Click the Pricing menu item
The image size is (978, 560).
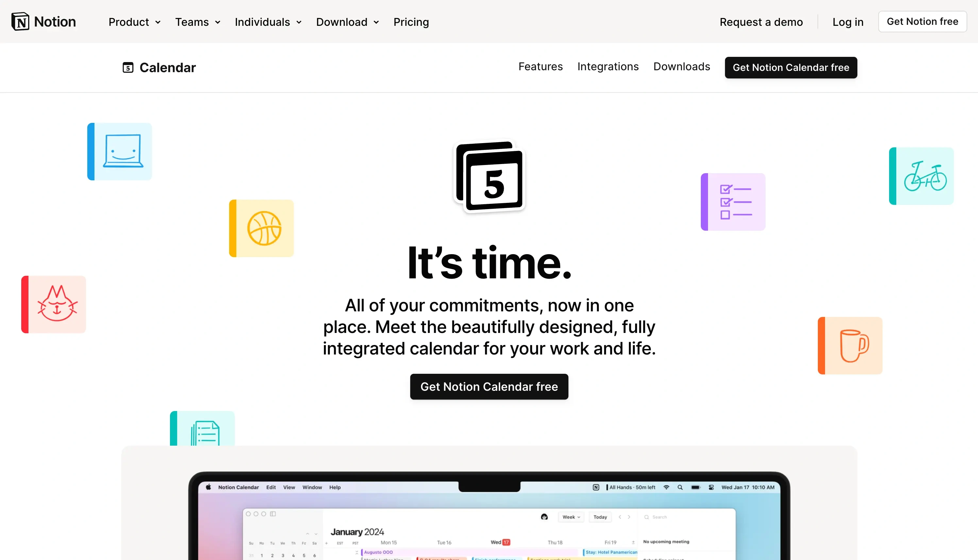click(411, 22)
